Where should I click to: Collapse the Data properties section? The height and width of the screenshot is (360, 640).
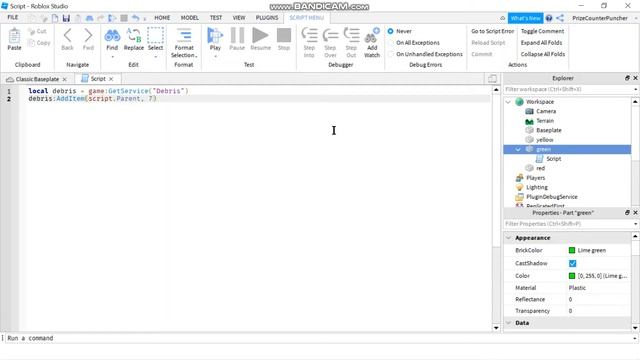[x=509, y=323]
